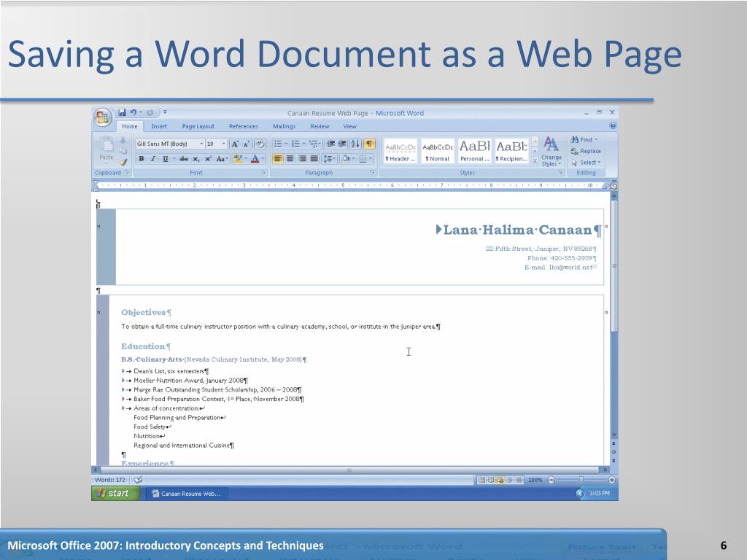This screenshot has height=560, width=747.
Task: Click the Shading paint bucket icon
Action: coord(346,158)
